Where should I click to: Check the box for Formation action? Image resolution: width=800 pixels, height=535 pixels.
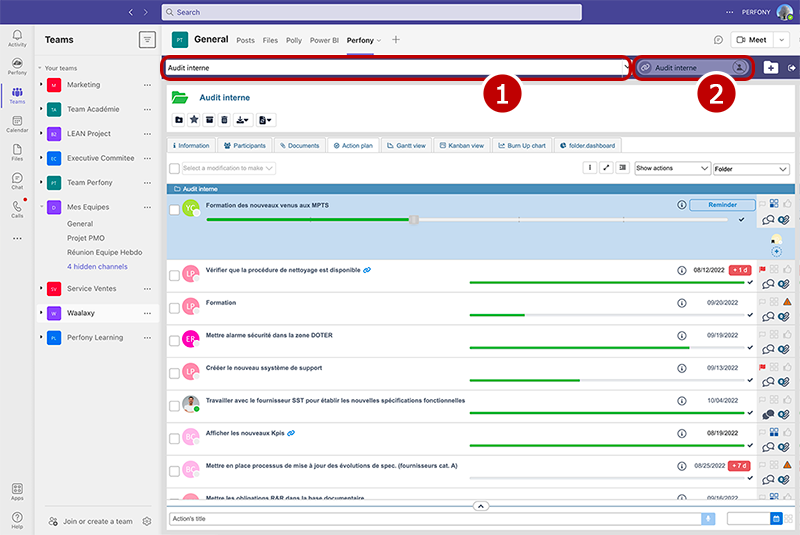(174, 307)
